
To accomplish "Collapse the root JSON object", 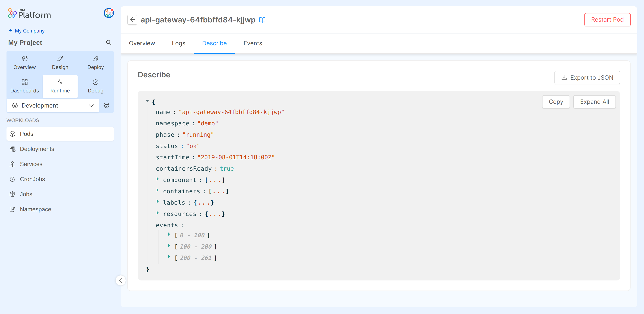I will pyautogui.click(x=147, y=101).
